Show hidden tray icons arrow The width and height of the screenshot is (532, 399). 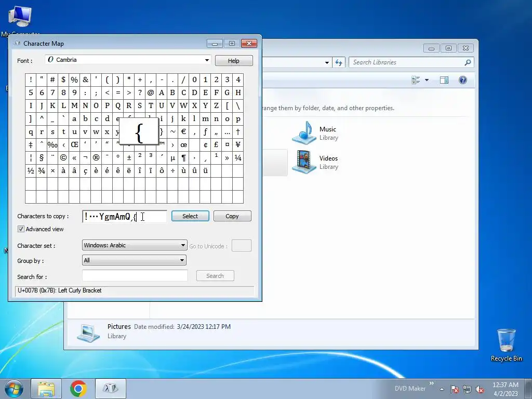(x=442, y=389)
